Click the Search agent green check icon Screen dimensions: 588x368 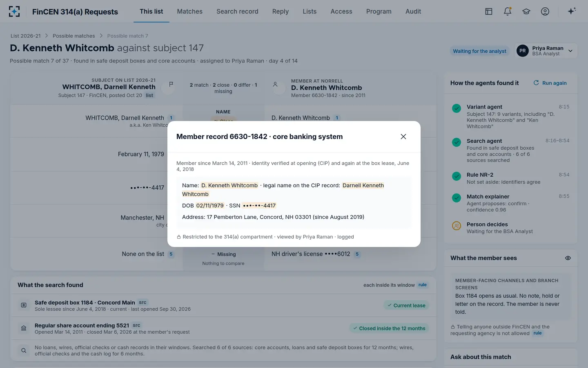(457, 142)
